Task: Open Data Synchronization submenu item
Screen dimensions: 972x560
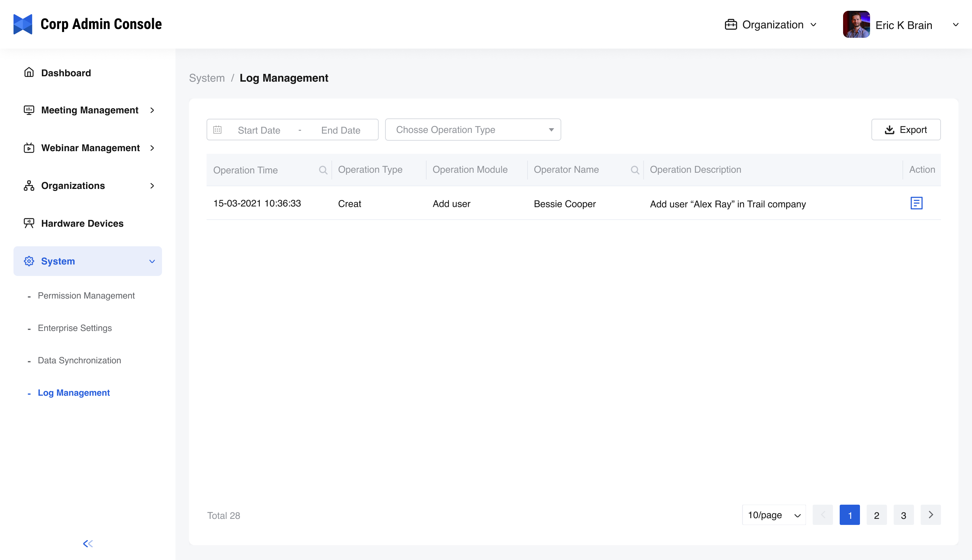Action: point(79,360)
